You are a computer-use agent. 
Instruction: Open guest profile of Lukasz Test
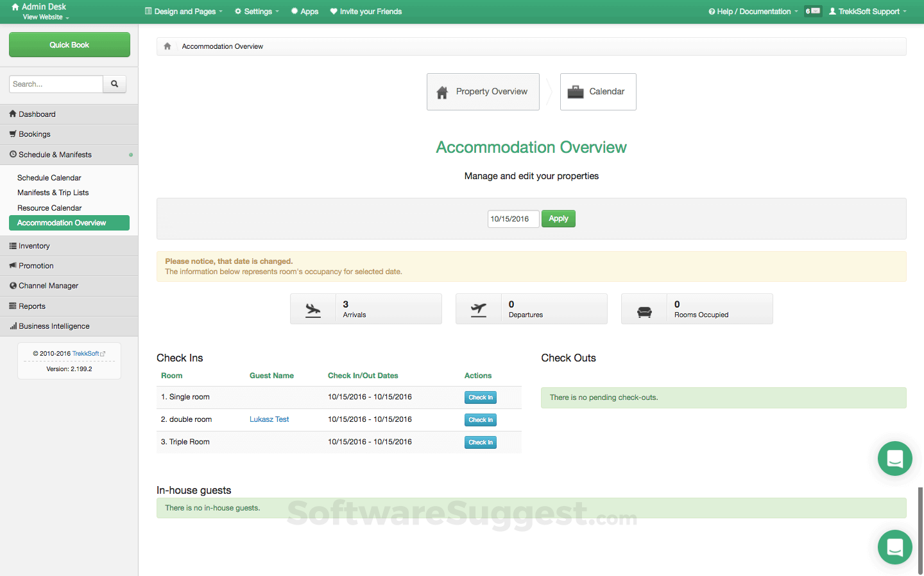point(269,419)
